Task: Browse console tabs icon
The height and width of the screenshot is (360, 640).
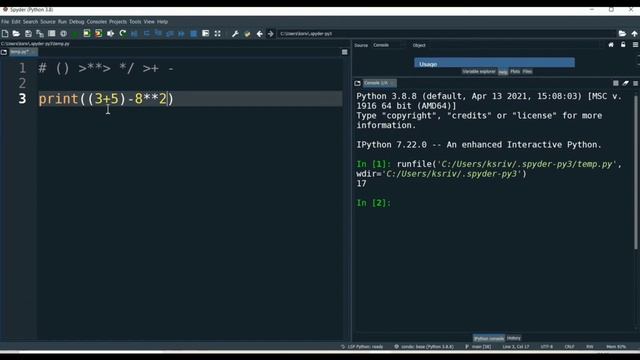Action: click(x=358, y=83)
